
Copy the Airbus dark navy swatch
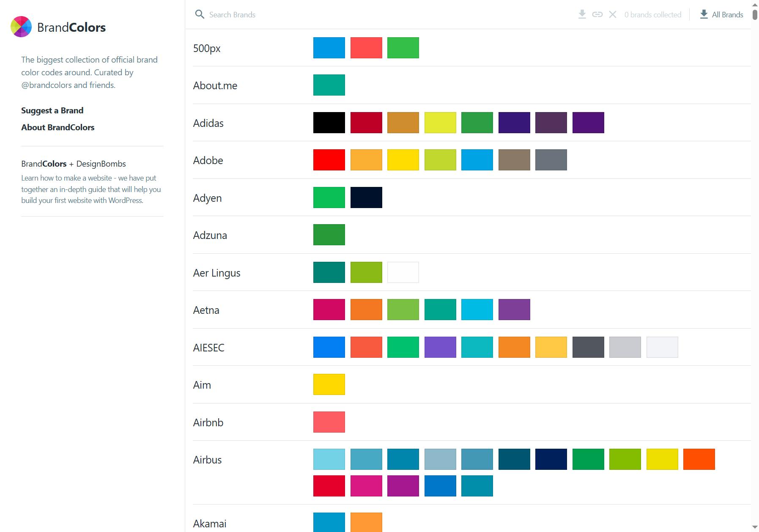tap(551, 459)
